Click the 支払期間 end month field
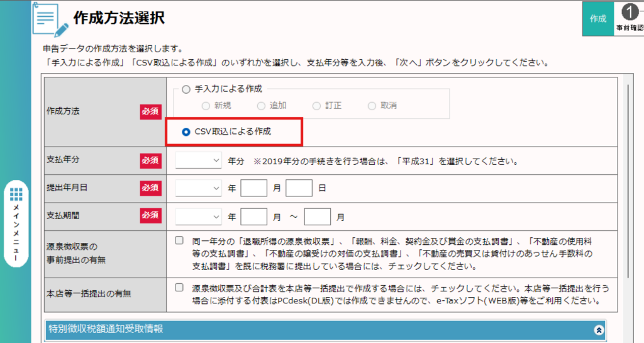 [x=317, y=216]
